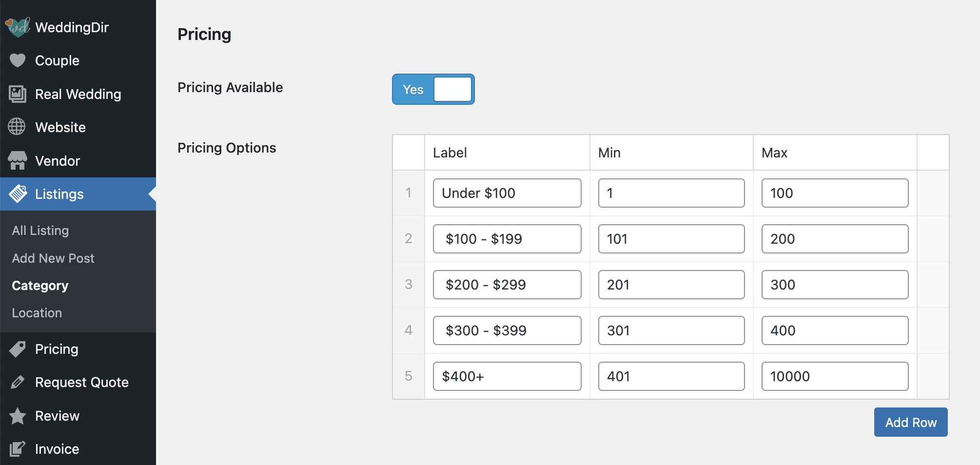Image resolution: width=980 pixels, height=465 pixels.
Task: Click the Website globe icon
Action: (x=18, y=127)
